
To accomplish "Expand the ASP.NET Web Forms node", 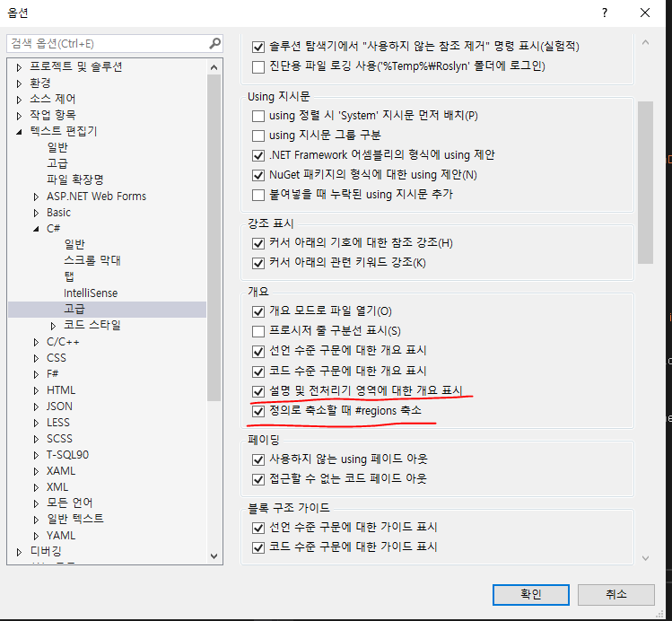I will click(x=36, y=197).
